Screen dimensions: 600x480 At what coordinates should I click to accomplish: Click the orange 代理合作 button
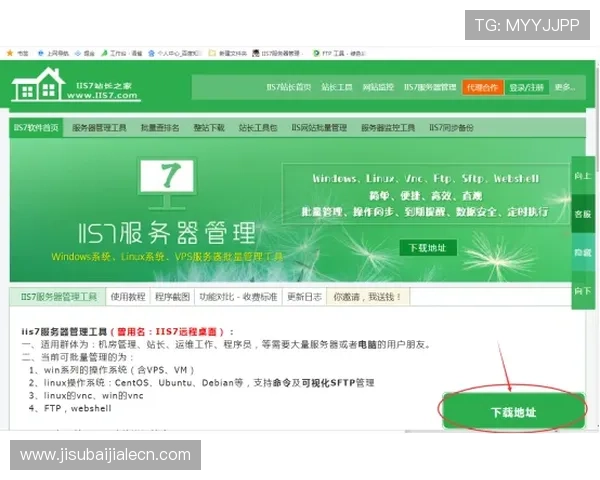click(x=483, y=88)
